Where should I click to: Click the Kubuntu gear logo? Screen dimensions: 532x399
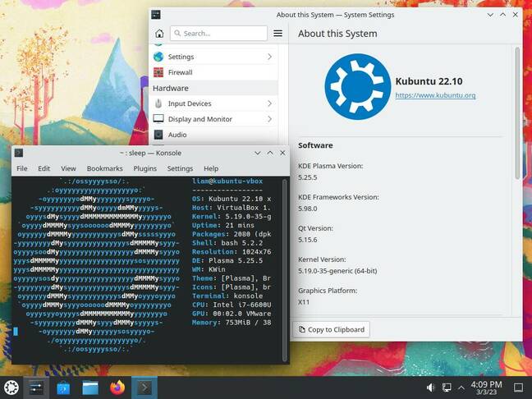[358, 86]
